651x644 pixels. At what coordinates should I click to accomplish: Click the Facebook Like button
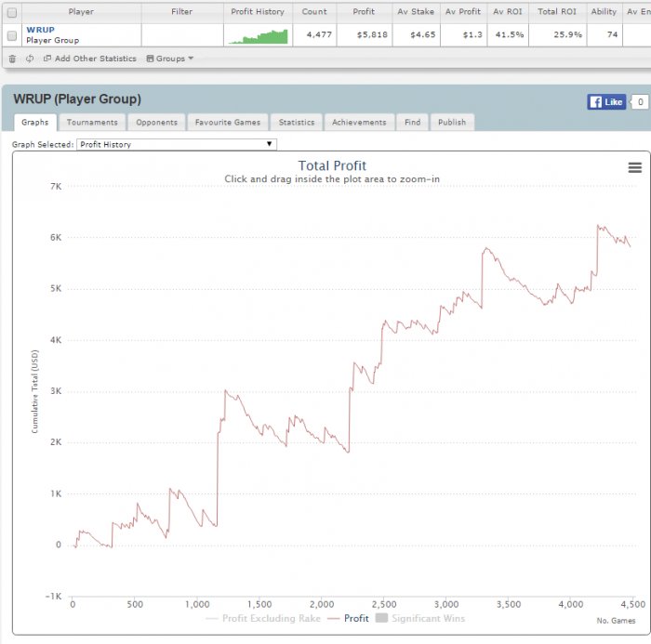pyautogui.click(x=606, y=101)
